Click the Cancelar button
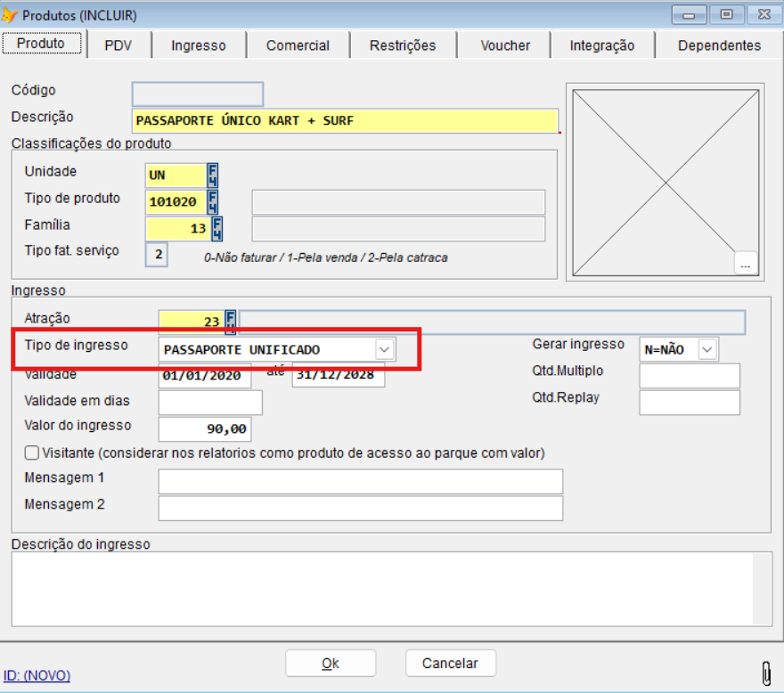Screen dimensions: 784x693 pyautogui.click(x=450, y=663)
